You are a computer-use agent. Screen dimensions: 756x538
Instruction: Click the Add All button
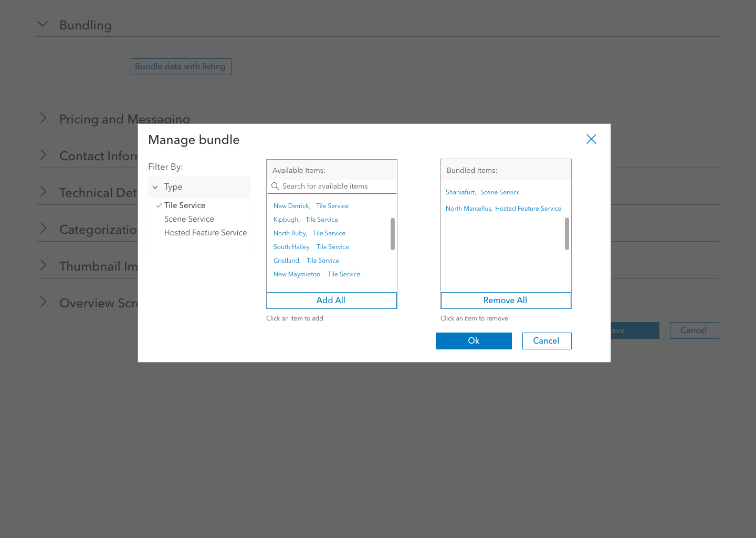pyautogui.click(x=332, y=301)
